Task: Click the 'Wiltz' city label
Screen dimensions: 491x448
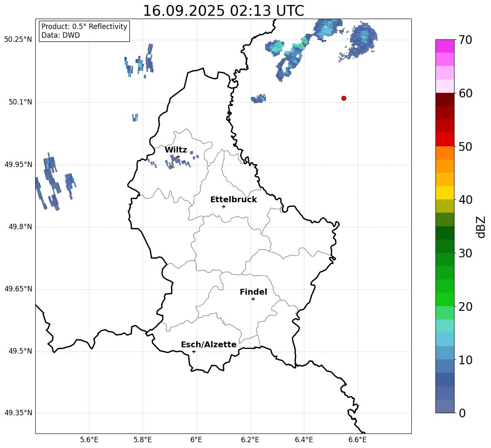Action: pyautogui.click(x=176, y=150)
